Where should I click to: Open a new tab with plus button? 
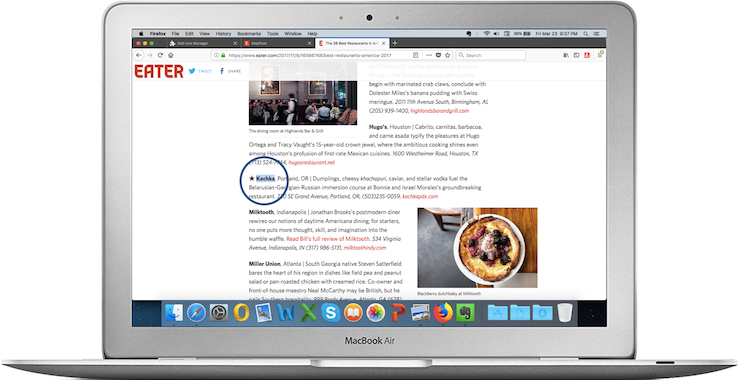pyautogui.click(x=395, y=43)
